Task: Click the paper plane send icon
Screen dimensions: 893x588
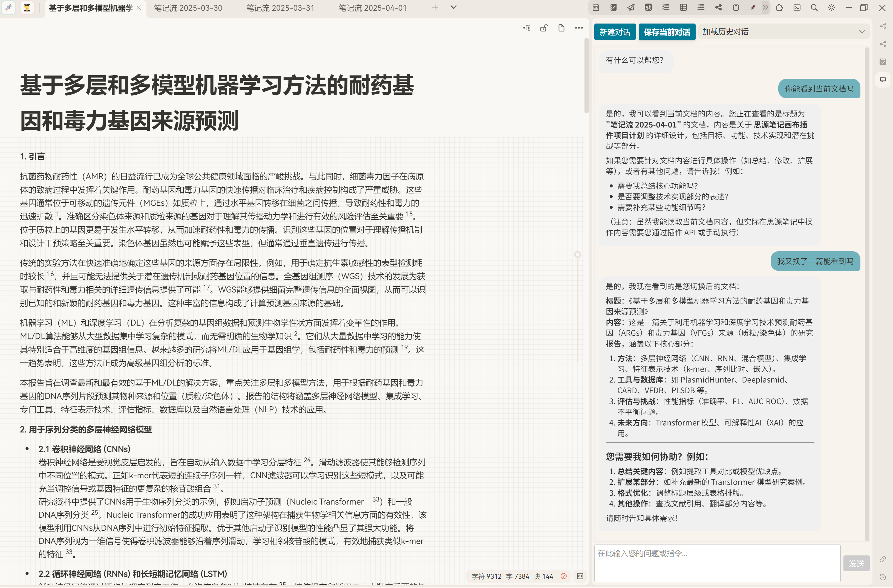Action: (631, 7)
